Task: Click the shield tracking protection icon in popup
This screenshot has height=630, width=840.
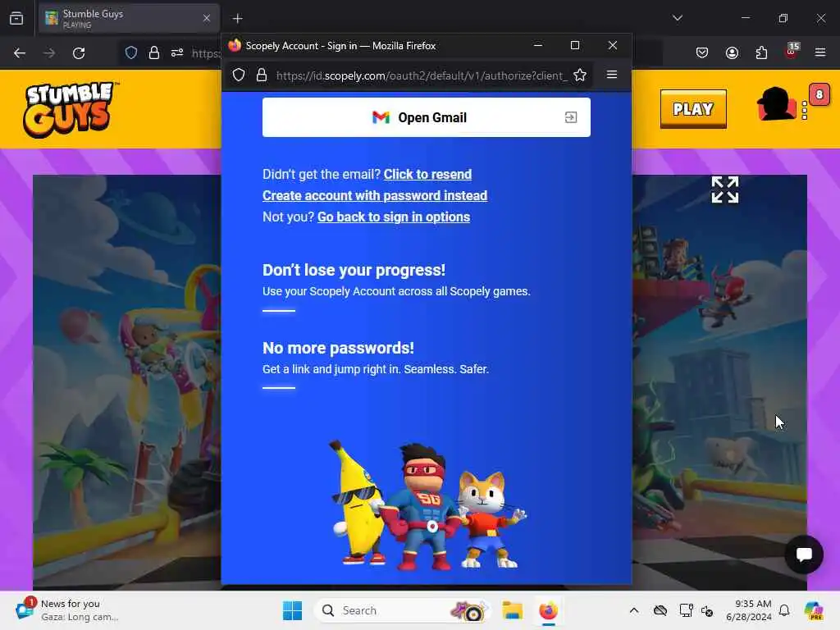Action: pos(239,75)
